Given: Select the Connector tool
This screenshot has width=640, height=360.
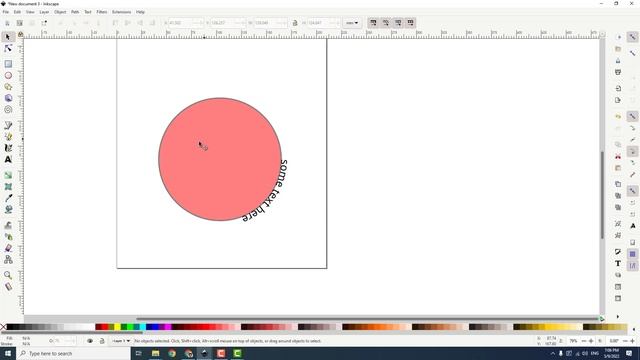Looking at the screenshot, I should (x=8, y=259).
